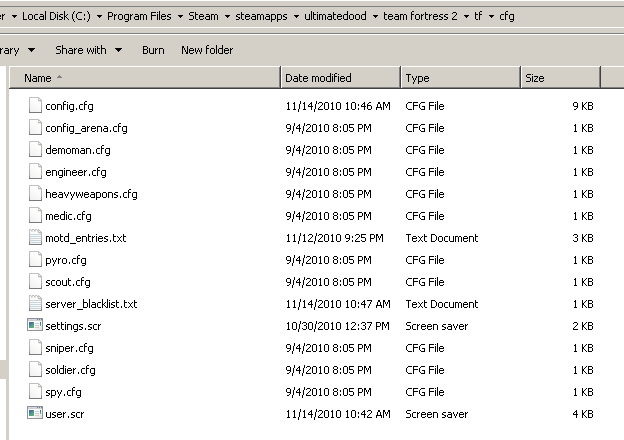Open the dropdown arrow after tf breadcrumb
The image size is (624, 440).
pyautogui.click(x=491, y=16)
